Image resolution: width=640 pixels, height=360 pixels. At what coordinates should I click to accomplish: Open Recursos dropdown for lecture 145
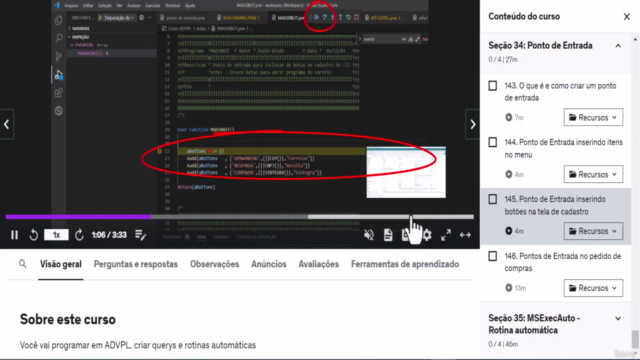593,231
